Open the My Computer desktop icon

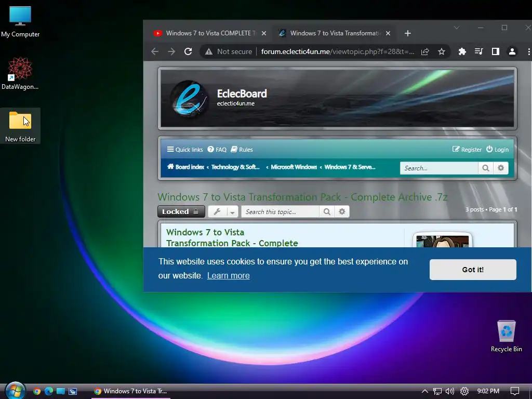(x=20, y=22)
